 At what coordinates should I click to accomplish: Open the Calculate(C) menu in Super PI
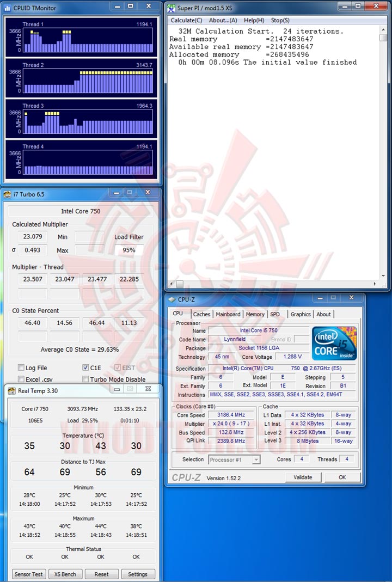tap(186, 20)
